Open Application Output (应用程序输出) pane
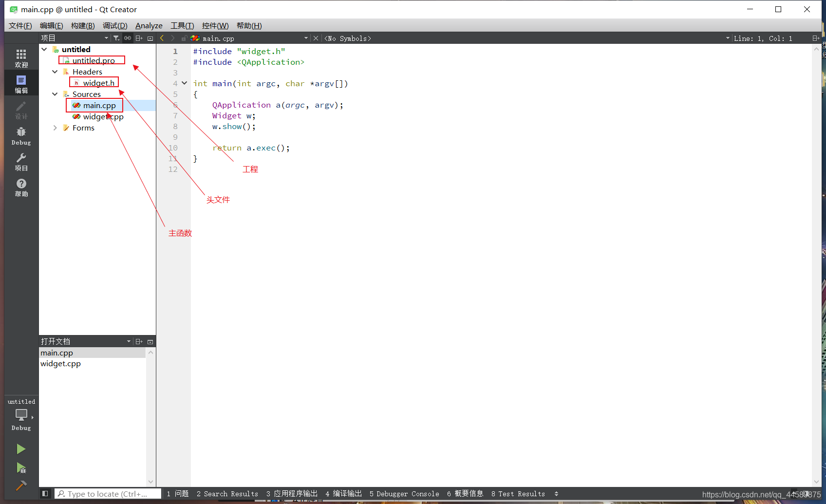 292,493
